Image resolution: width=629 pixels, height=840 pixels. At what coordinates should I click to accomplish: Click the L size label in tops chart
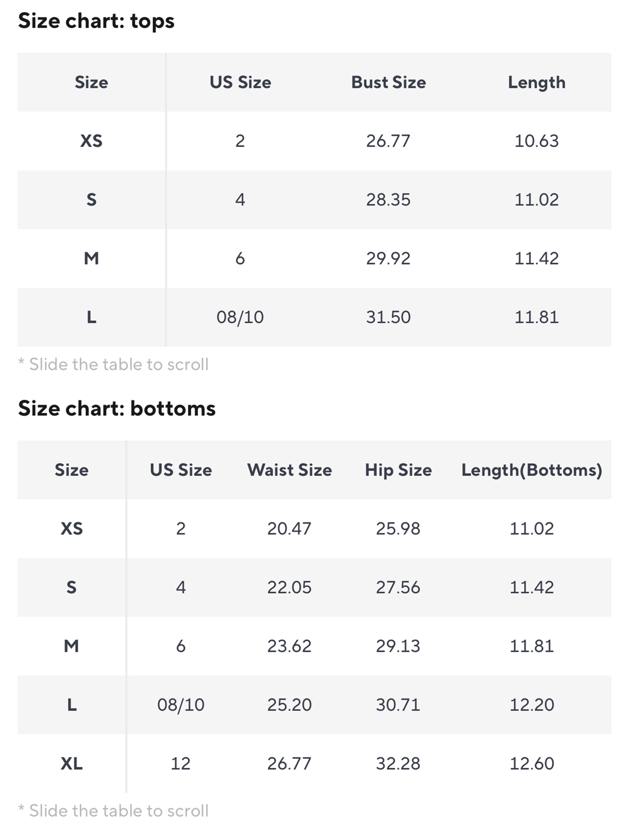click(x=91, y=317)
